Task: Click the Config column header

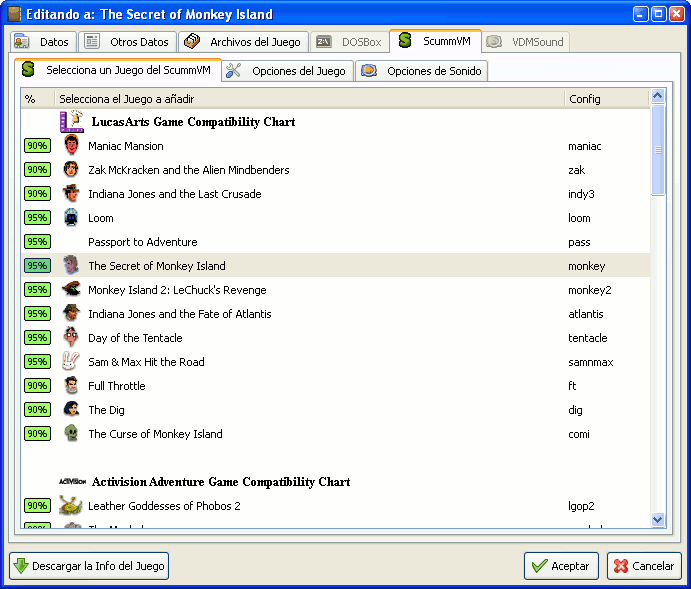Action: pyautogui.click(x=607, y=99)
